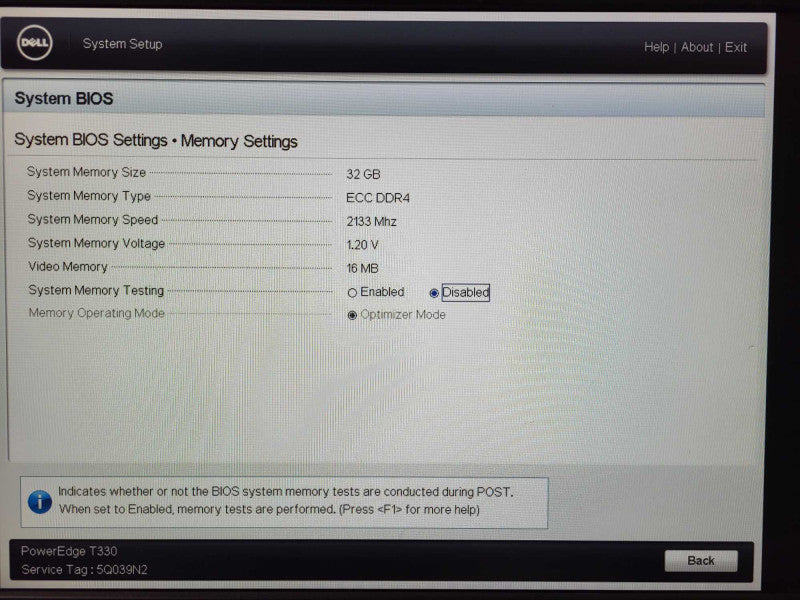The image size is (800, 600).
Task: Click the Memory Settings breadcrumb title
Action: pyautogui.click(x=239, y=141)
